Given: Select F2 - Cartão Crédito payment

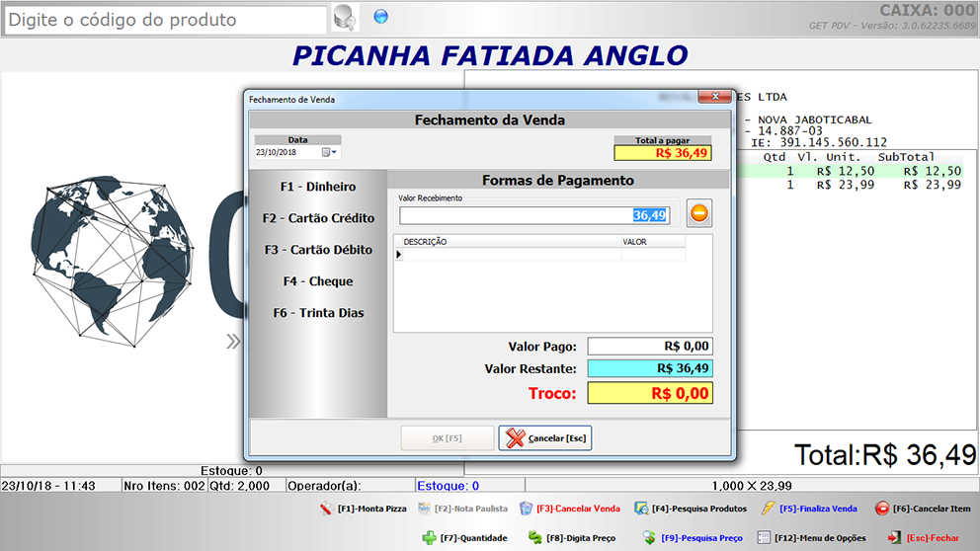Looking at the screenshot, I should point(317,218).
